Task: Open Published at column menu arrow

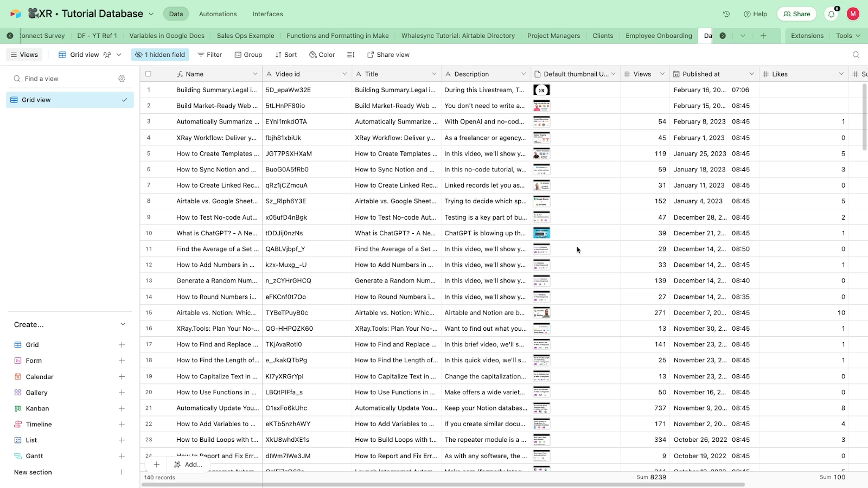Action: coord(751,74)
